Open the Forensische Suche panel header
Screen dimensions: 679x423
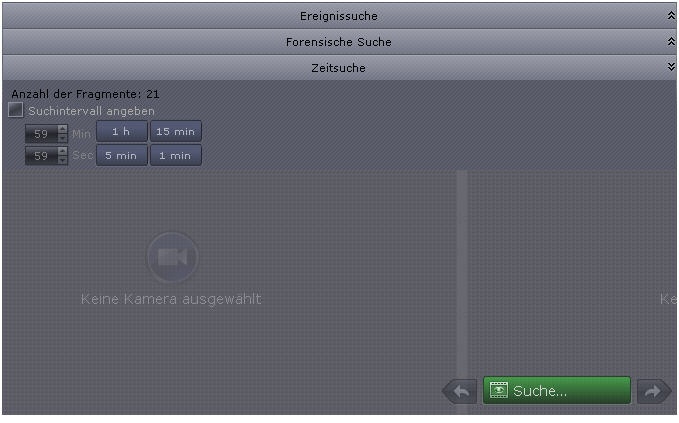pos(340,42)
